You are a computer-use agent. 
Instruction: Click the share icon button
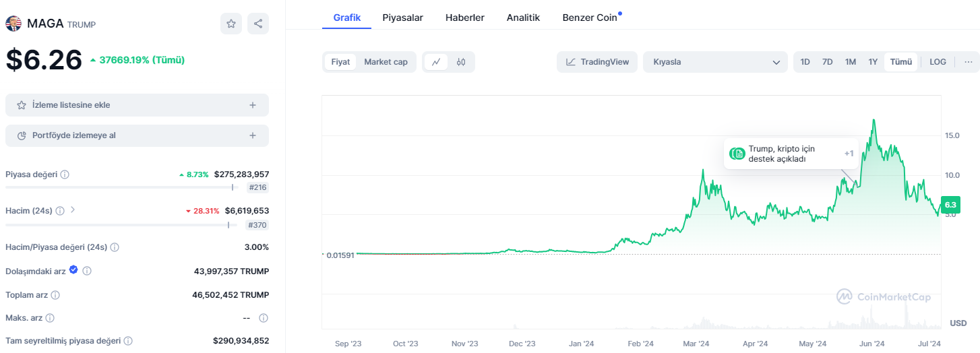tap(258, 24)
